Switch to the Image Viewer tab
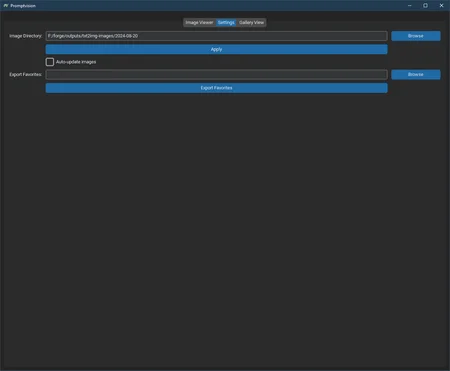450x371 pixels. point(199,22)
